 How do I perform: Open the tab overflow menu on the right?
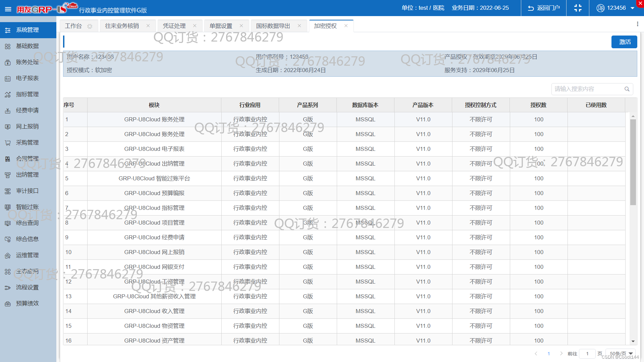tap(638, 24)
